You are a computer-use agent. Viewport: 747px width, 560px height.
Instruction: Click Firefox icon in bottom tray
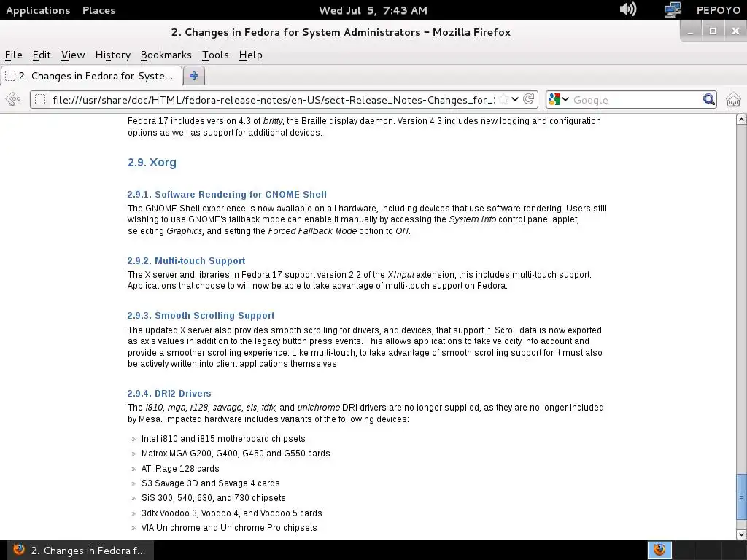point(659,550)
